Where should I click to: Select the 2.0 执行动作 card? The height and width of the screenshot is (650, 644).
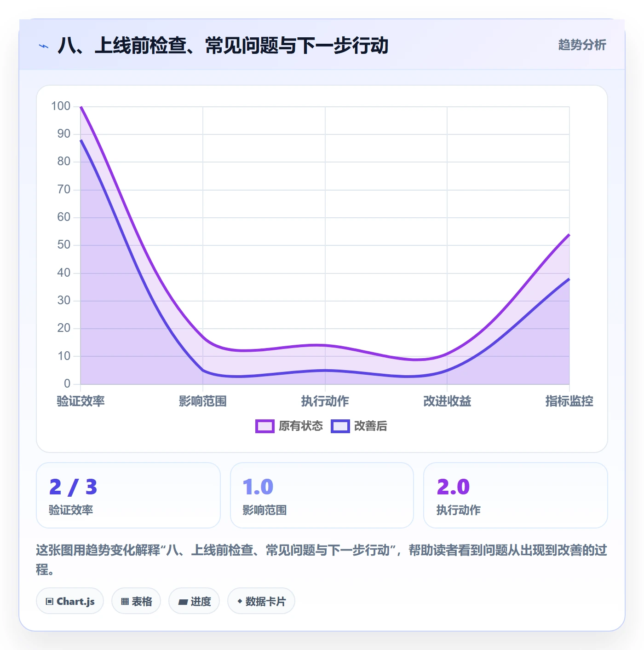coord(516,495)
